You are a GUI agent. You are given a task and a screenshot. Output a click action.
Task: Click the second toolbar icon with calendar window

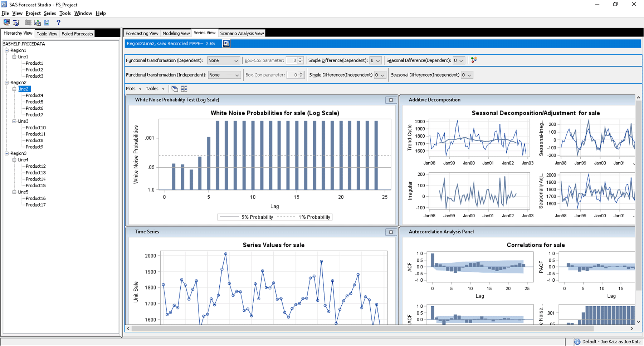[x=16, y=23]
